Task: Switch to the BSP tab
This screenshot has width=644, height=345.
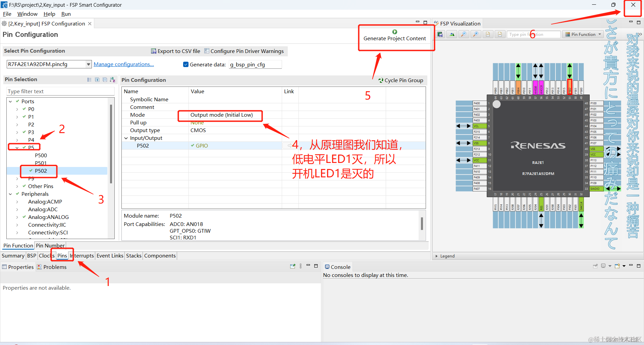Action: point(32,255)
